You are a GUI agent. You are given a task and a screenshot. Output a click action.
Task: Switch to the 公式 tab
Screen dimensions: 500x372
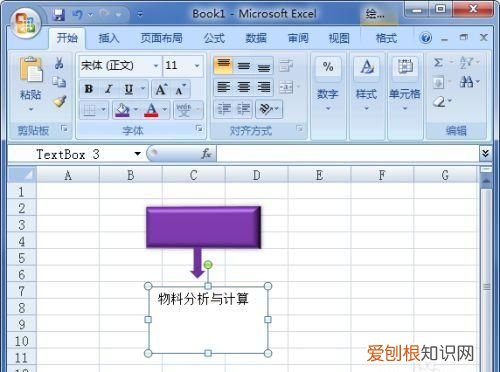click(x=214, y=38)
